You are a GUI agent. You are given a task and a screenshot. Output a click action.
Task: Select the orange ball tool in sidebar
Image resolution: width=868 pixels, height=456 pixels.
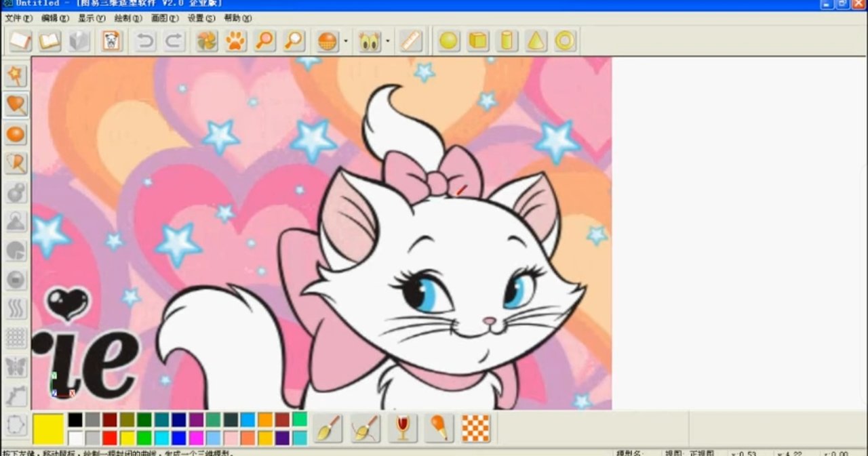16,133
